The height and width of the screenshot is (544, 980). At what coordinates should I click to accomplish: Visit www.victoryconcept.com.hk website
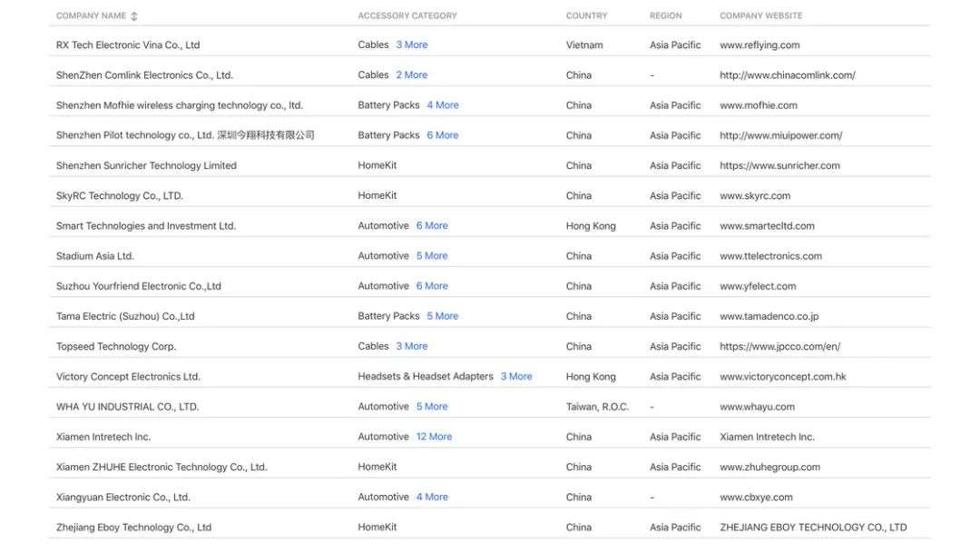coord(782,377)
